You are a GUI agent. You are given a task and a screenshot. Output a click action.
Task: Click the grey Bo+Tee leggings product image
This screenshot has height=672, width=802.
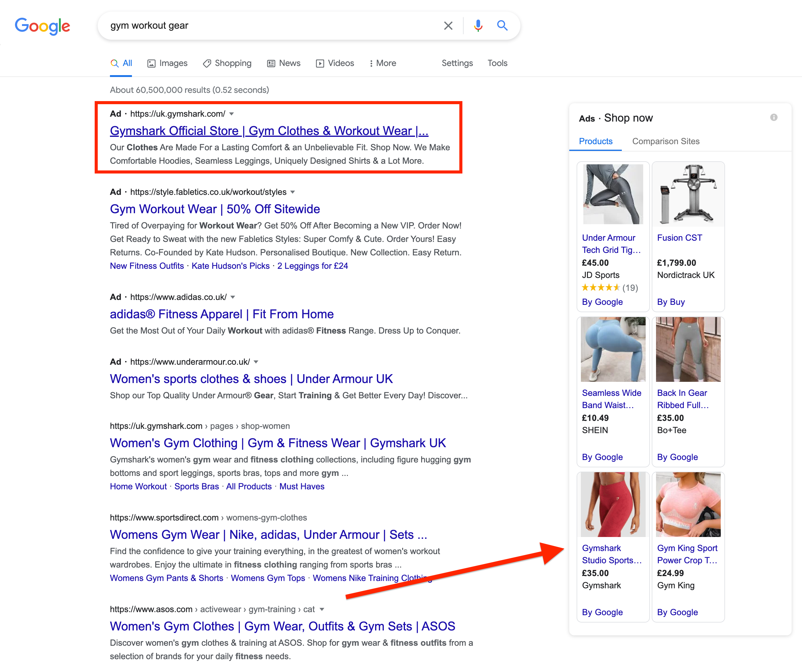pyautogui.click(x=689, y=349)
